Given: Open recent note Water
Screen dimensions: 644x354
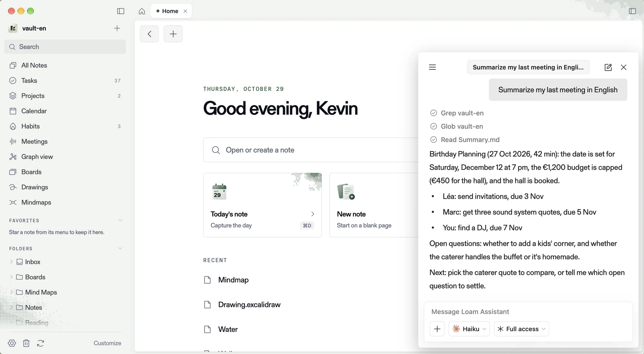Looking at the screenshot, I should point(228,330).
